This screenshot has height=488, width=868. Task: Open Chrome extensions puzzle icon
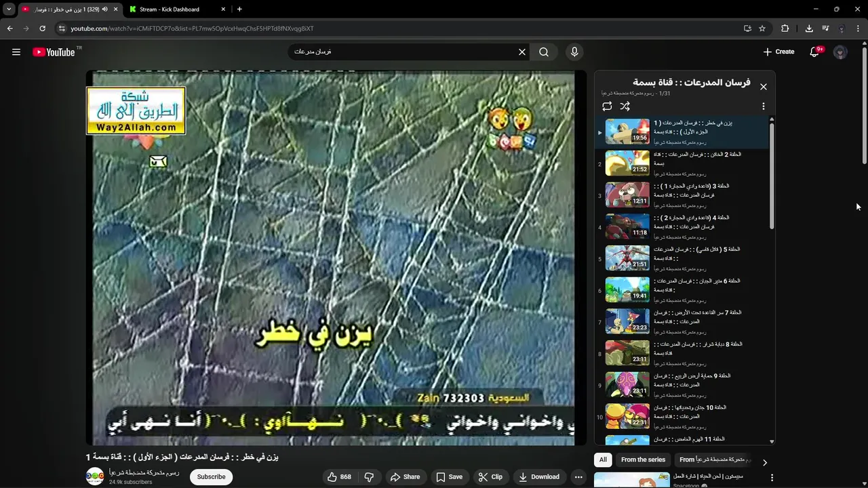click(785, 28)
